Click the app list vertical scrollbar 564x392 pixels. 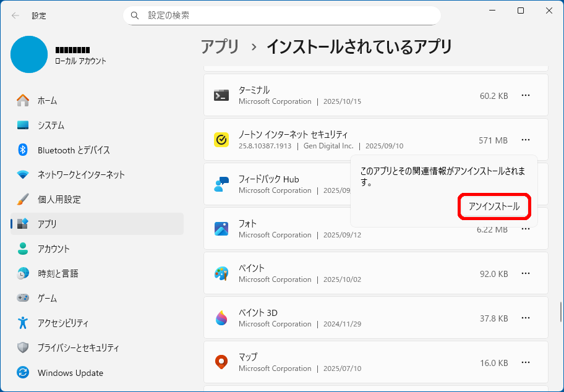coord(560,311)
